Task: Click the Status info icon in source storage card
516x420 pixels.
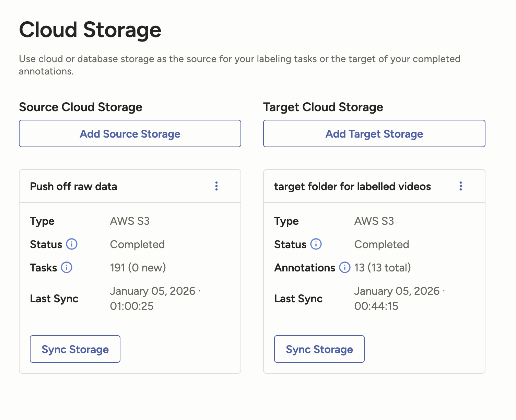Action: click(72, 244)
